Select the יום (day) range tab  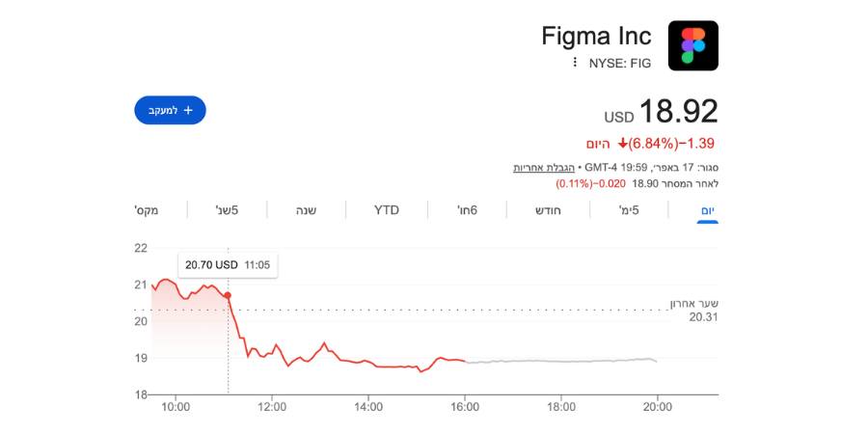(707, 210)
